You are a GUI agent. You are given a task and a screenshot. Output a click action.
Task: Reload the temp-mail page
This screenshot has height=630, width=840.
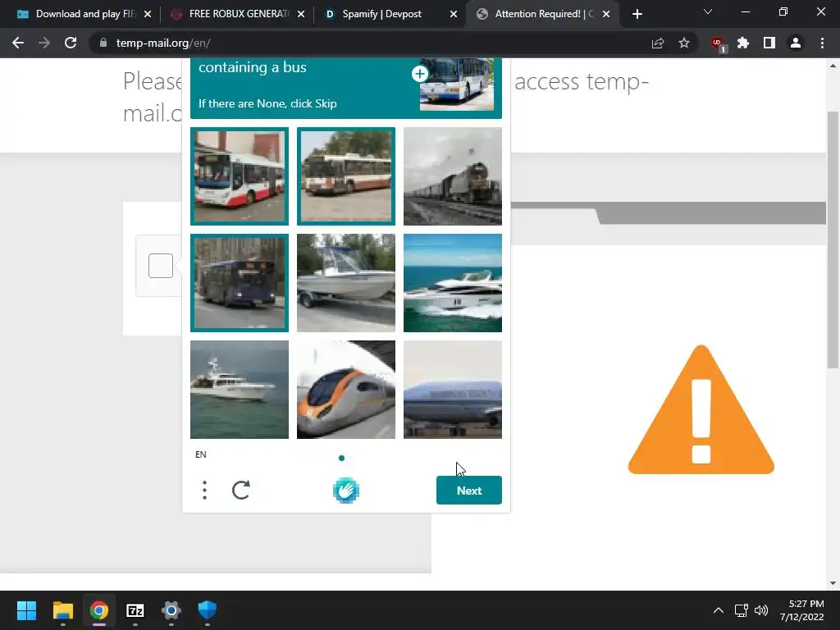click(71, 43)
